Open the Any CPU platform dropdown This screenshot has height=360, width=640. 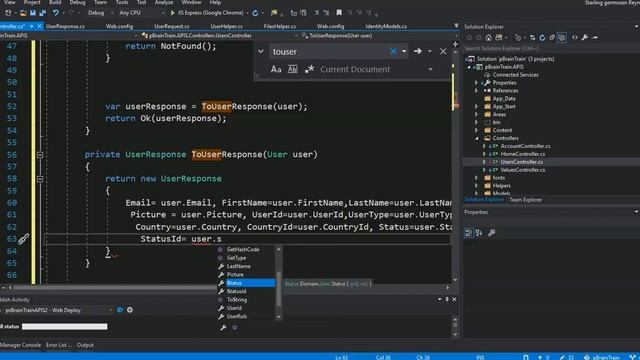coord(141,13)
